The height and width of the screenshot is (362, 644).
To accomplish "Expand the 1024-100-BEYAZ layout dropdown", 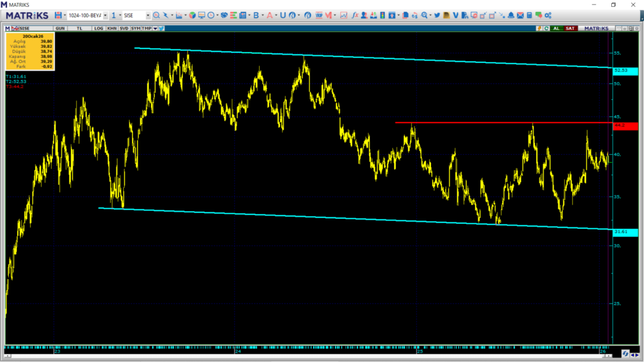I will (105, 15).
